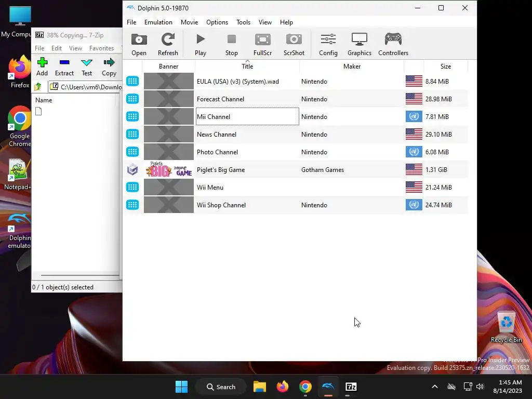The width and height of the screenshot is (532, 399).
Task: Open the Favorites menu in 7-Zip
Action: coord(101,48)
